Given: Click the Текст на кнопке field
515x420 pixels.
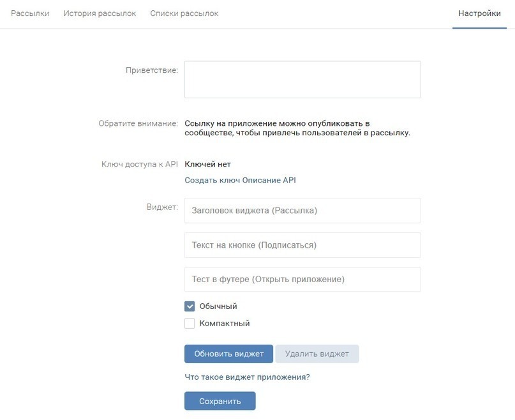Looking at the screenshot, I should pyautogui.click(x=302, y=245).
